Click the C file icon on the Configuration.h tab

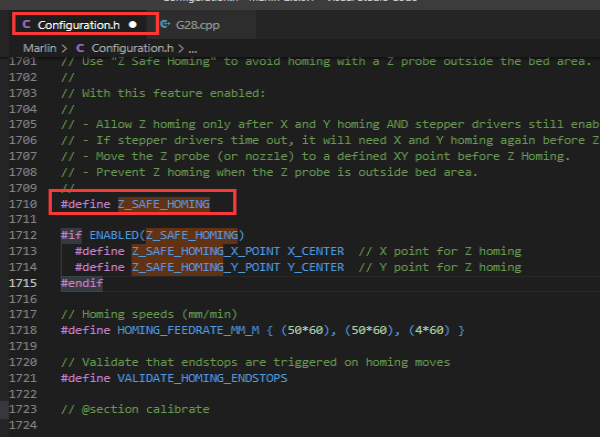pos(26,25)
